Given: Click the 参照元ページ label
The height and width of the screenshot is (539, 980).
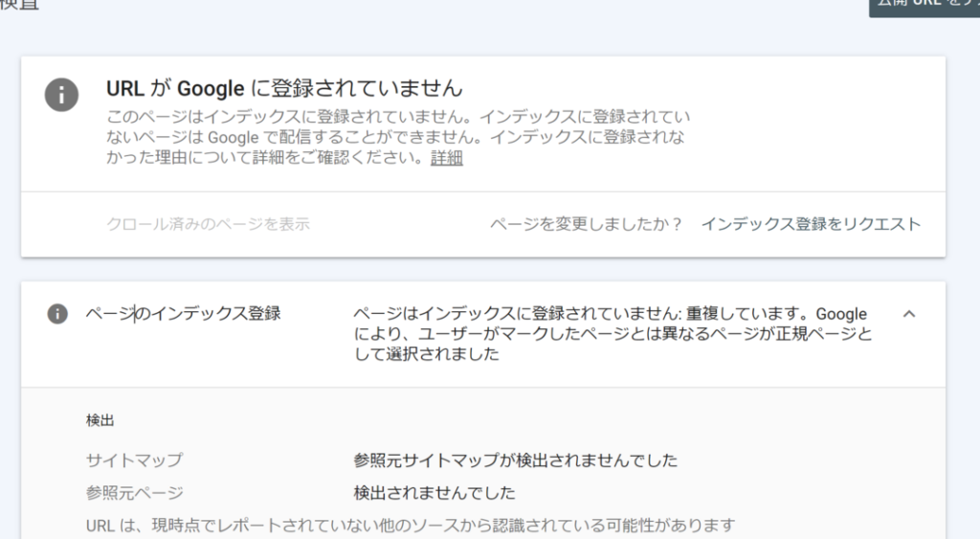Looking at the screenshot, I should (134, 493).
